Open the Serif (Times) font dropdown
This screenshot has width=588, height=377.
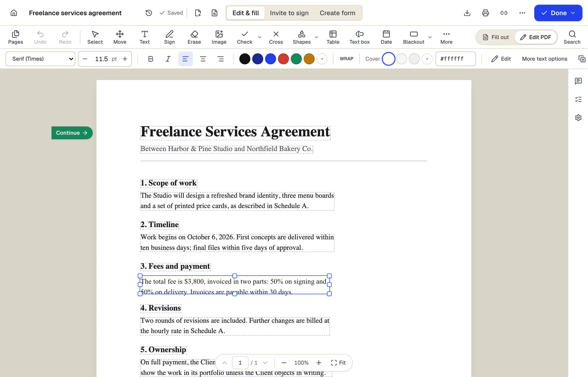tap(40, 59)
